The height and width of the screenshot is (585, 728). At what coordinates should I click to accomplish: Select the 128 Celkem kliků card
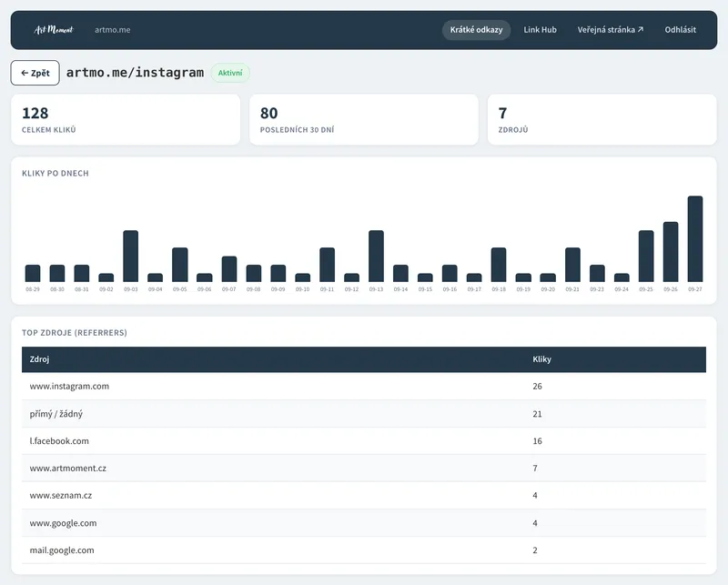pos(126,120)
